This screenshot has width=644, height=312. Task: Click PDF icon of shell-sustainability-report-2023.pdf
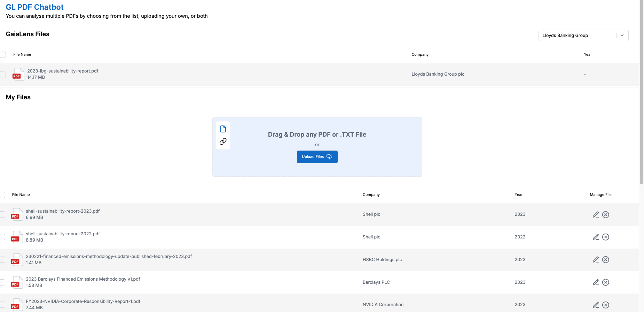click(x=17, y=214)
